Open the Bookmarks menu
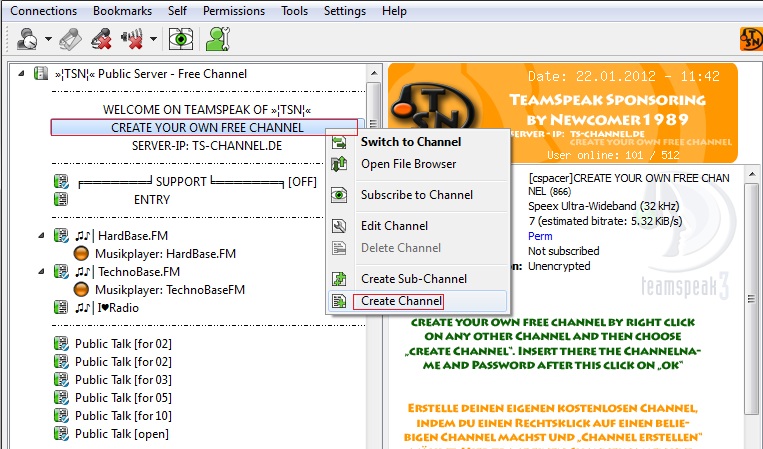Screen dimensions: 763x449 pos(122,11)
